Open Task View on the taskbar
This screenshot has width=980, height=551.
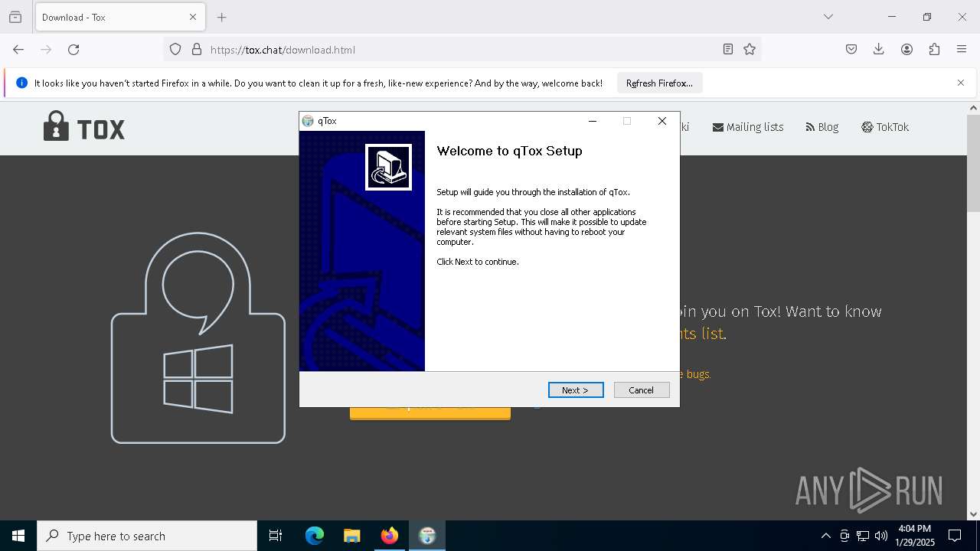(x=276, y=536)
